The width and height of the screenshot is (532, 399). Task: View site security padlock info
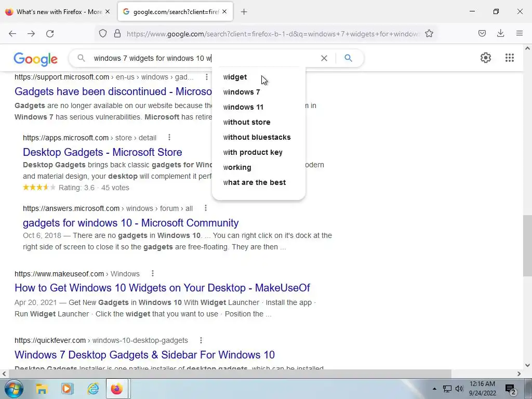pyautogui.click(x=117, y=34)
